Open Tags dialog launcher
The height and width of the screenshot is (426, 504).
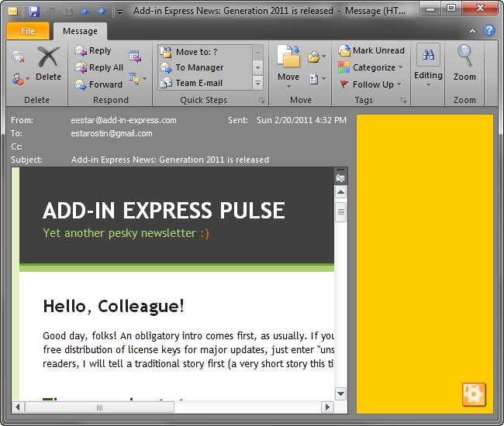coord(403,101)
